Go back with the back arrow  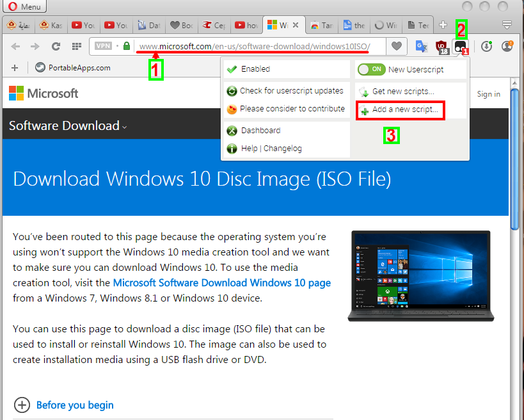pyautogui.click(x=15, y=46)
